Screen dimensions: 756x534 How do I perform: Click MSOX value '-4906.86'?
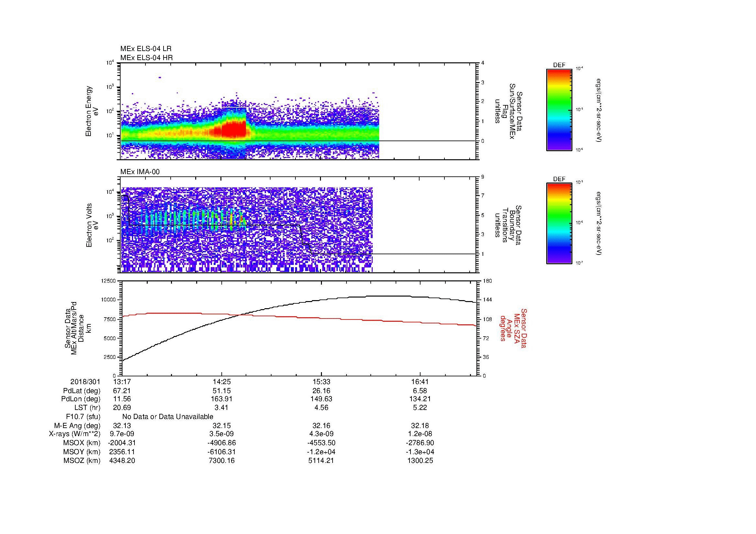[222, 443]
